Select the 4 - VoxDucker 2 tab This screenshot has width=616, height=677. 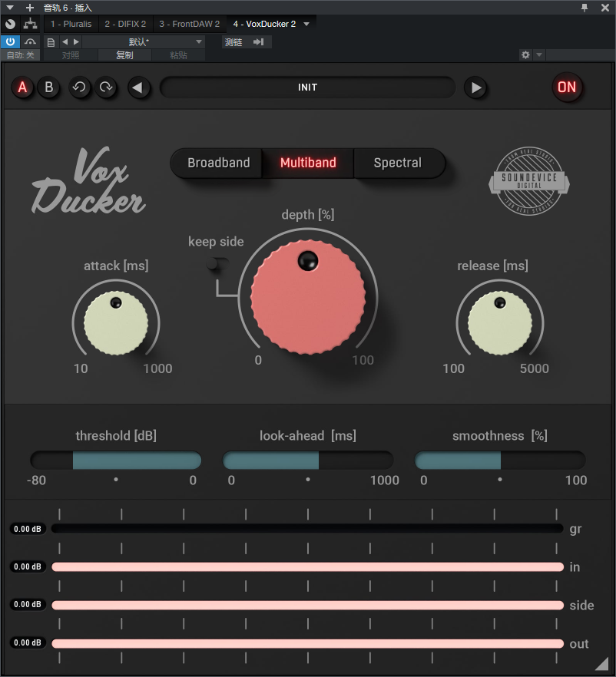(264, 25)
